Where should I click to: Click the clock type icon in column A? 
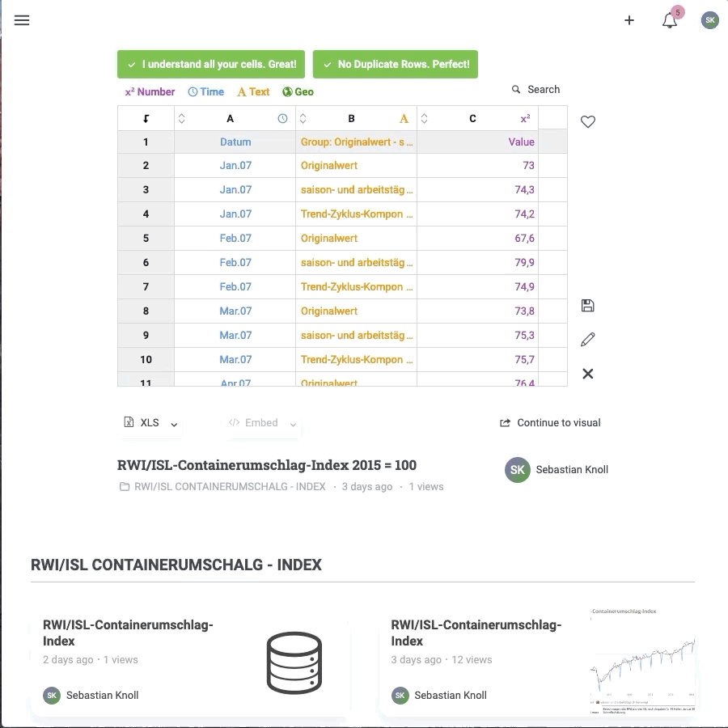(x=282, y=118)
